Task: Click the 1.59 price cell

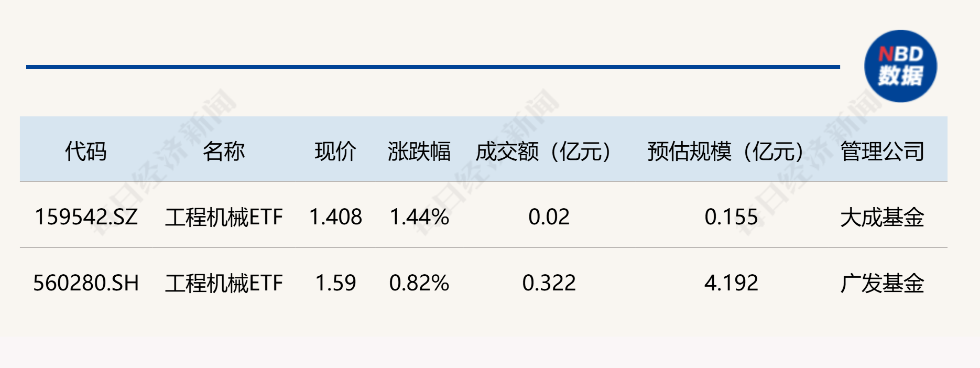Action: point(335,283)
